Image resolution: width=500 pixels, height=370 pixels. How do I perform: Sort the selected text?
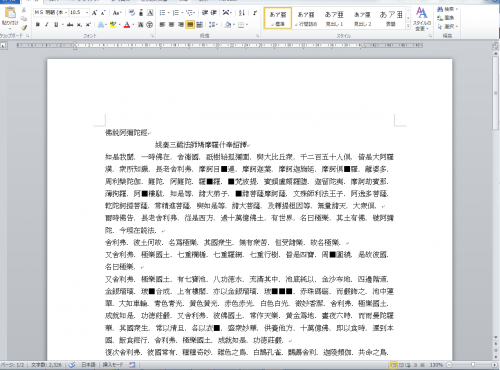point(242,13)
